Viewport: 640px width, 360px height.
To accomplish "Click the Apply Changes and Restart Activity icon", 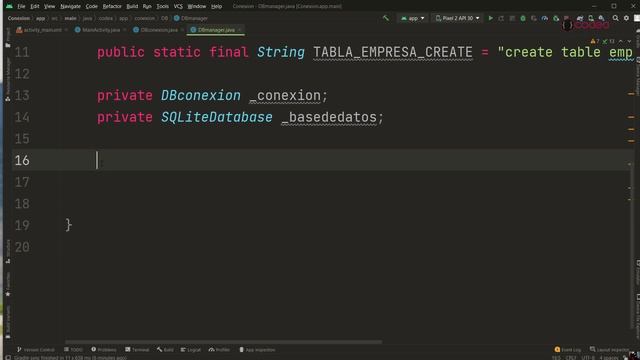I will pos(501,18).
